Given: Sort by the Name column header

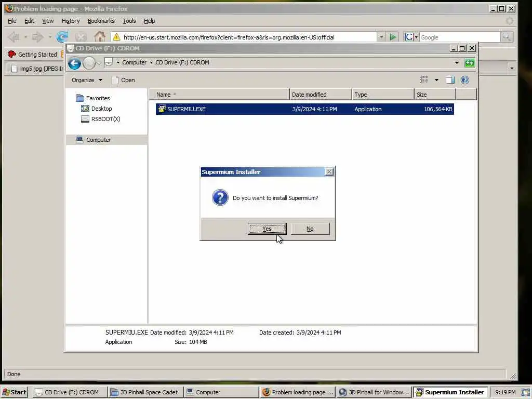Looking at the screenshot, I should (x=219, y=95).
